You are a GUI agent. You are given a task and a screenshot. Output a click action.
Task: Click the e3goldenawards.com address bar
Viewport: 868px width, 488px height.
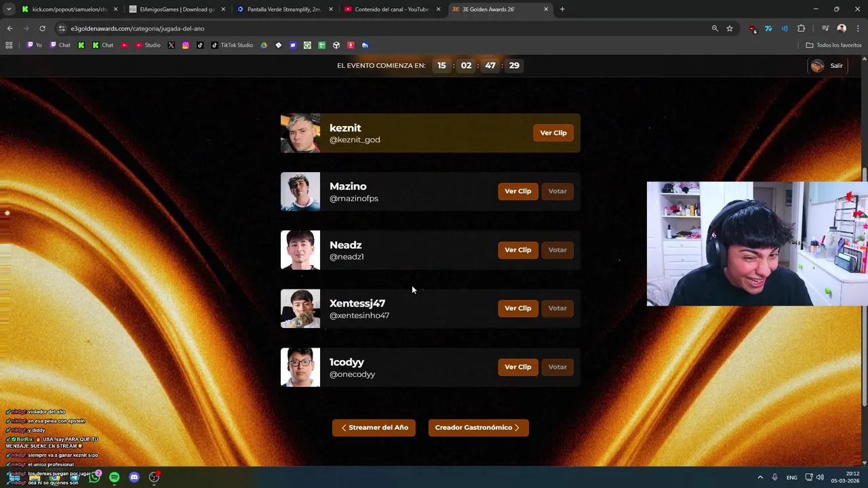380,28
